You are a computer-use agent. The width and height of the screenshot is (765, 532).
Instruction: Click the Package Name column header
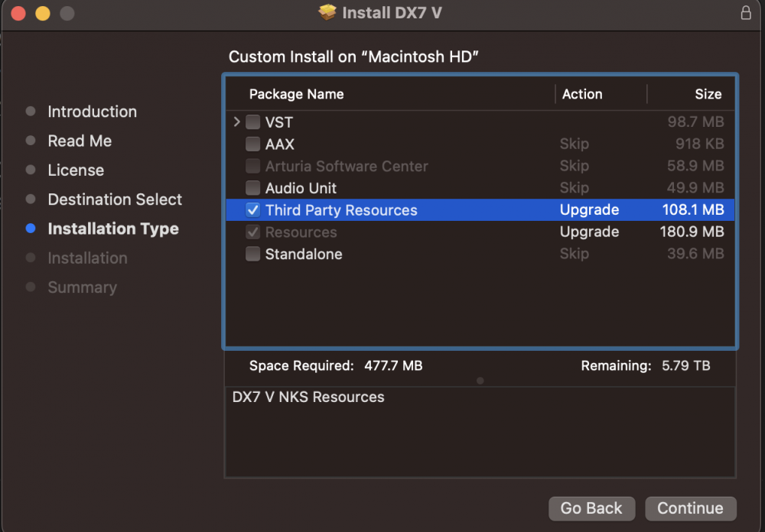[297, 94]
